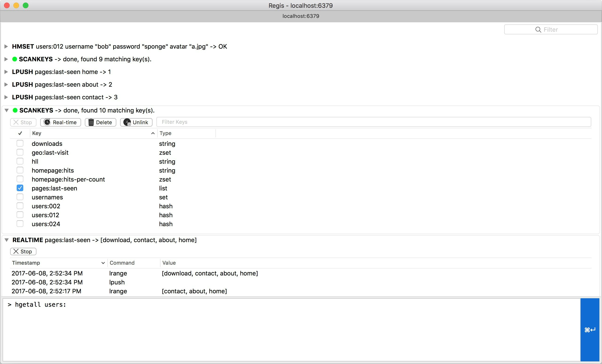Tick the users:012 checkbox
602x364 pixels.
click(x=20, y=215)
